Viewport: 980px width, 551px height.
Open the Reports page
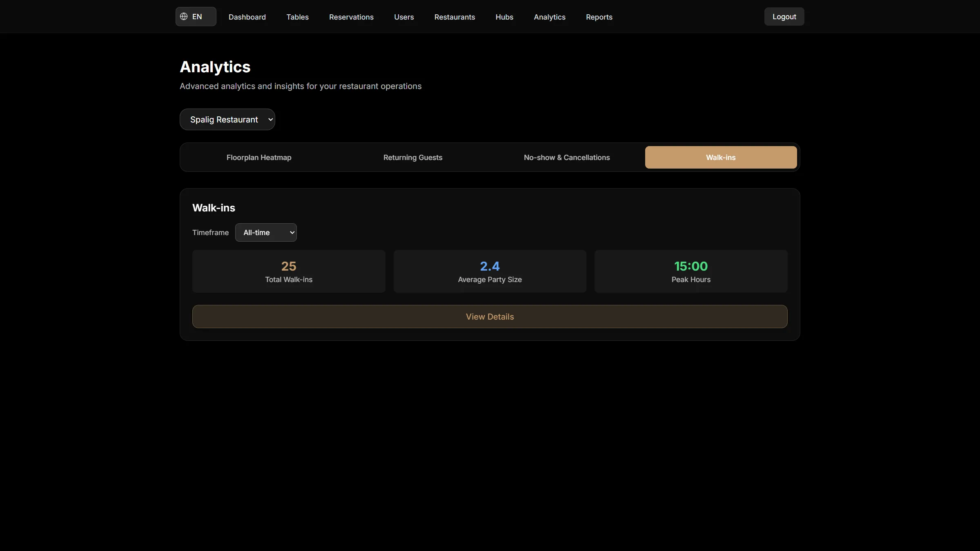point(599,17)
